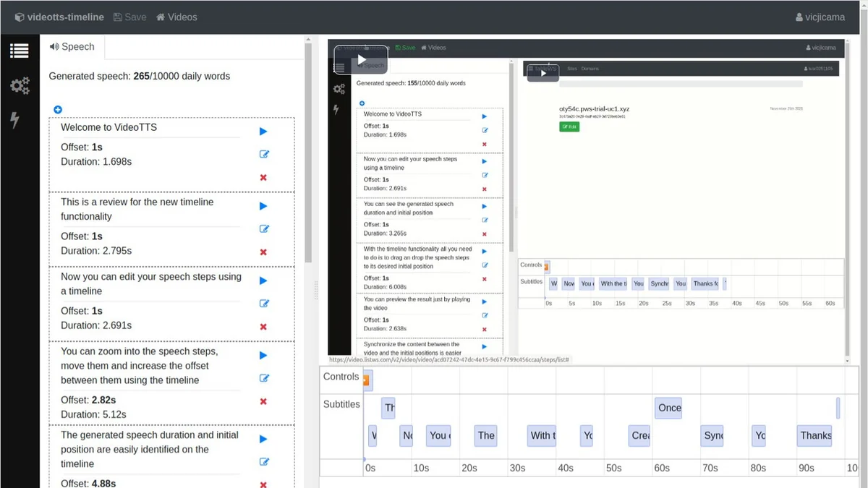Play the 'Now you can edit' speech step
The image size is (868, 488).
click(263, 281)
